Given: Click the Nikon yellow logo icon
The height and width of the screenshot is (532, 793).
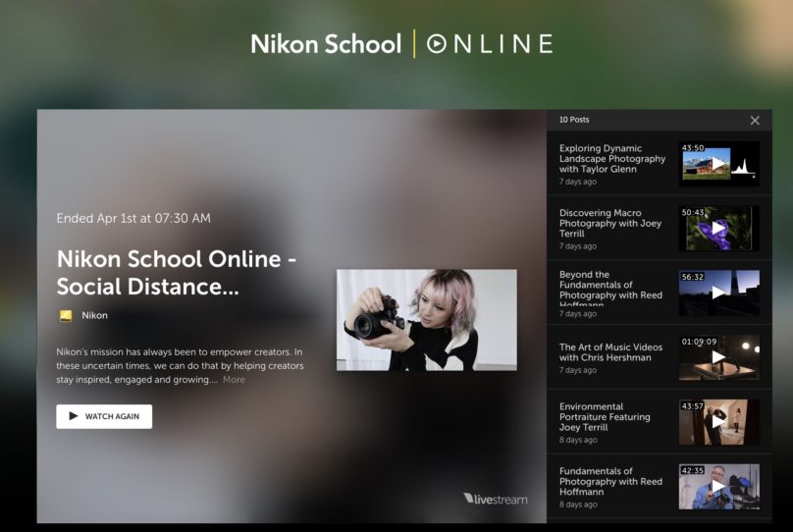Looking at the screenshot, I should [66, 316].
